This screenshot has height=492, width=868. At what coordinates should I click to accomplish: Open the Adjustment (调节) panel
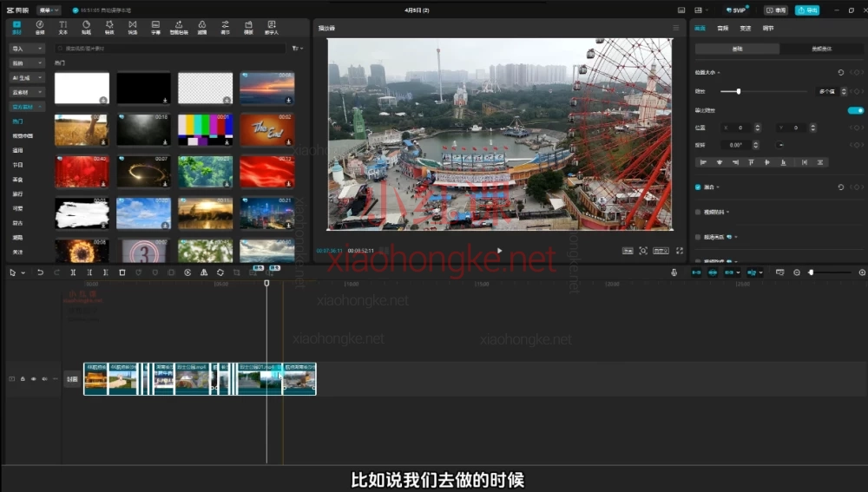[x=226, y=28]
